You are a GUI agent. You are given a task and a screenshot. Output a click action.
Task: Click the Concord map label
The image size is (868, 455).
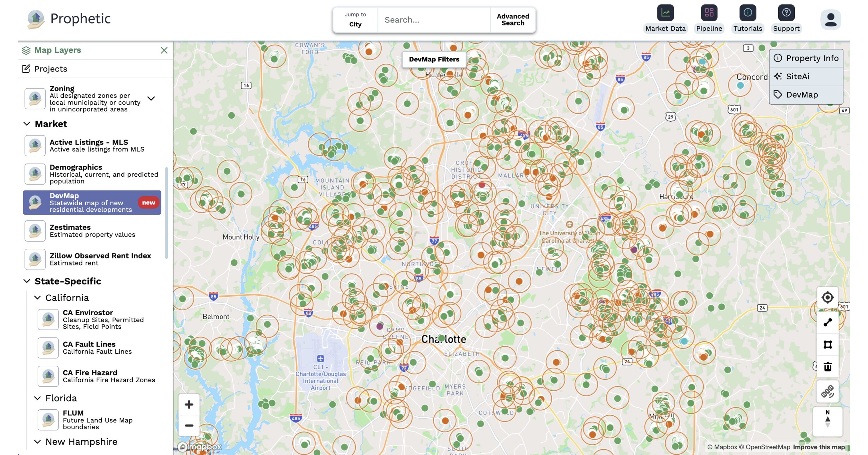click(752, 77)
